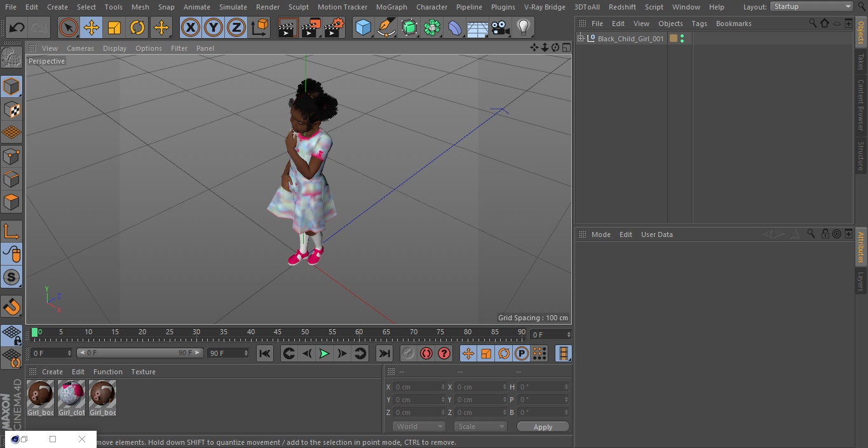868x448 pixels.
Task: Open the World coordinate dropdown
Action: (419, 426)
